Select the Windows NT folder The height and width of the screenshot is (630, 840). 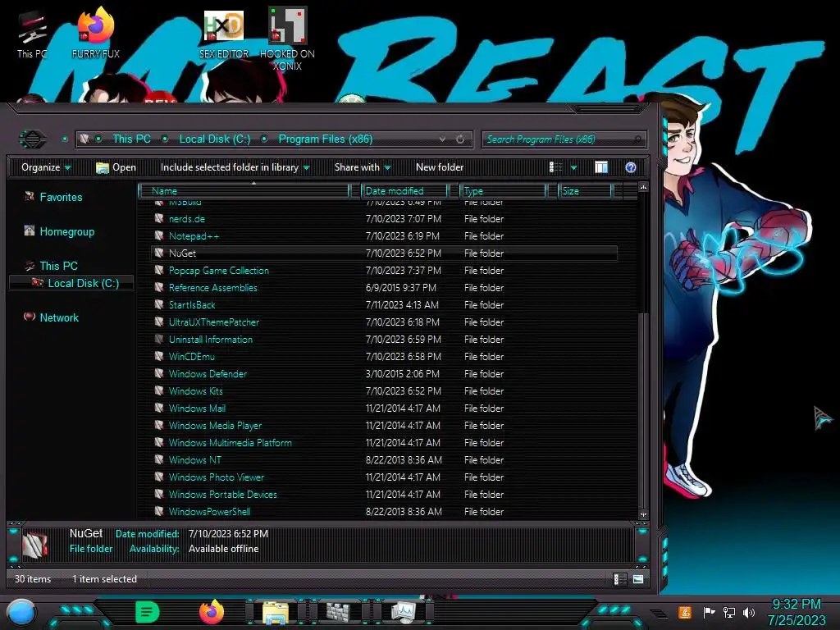tap(194, 459)
